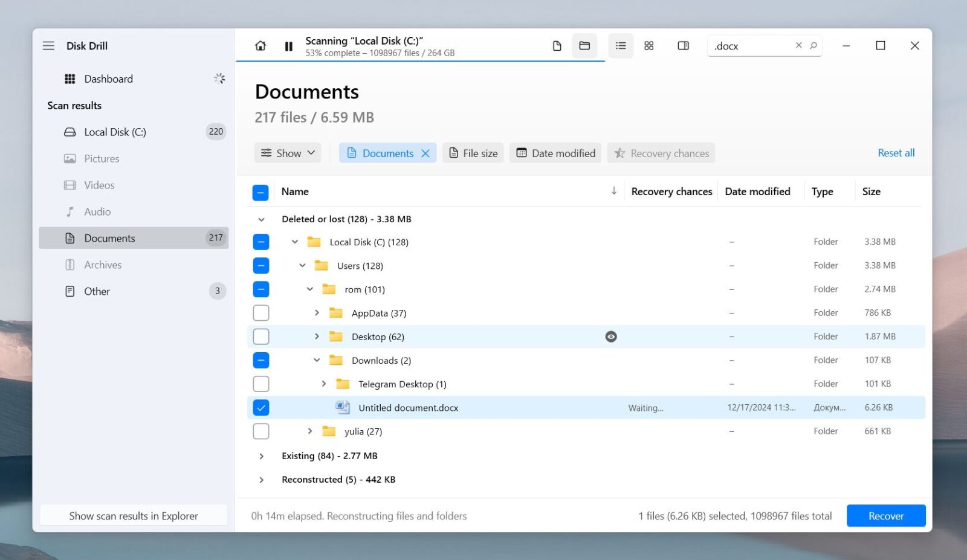This screenshot has width=967, height=560.
Task: Click Reset all filters link
Action: (x=896, y=153)
